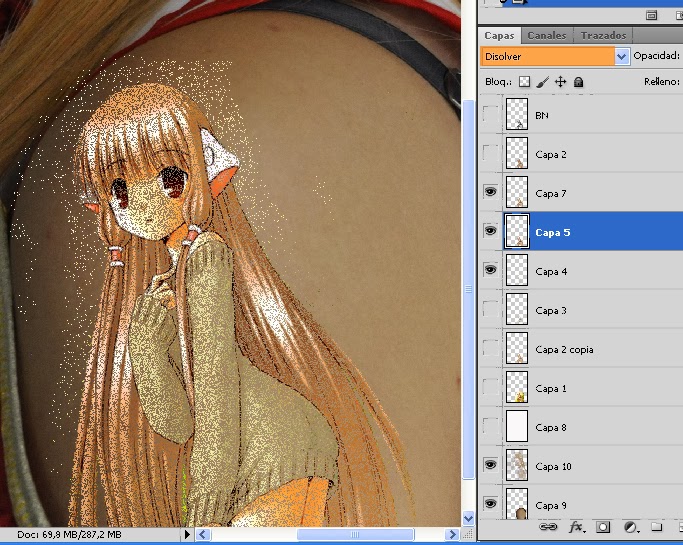Lock transparent pixels icon

(524, 82)
